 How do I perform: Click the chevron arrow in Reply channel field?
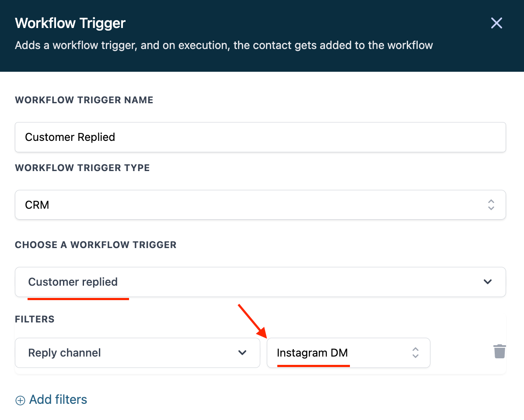tap(242, 353)
